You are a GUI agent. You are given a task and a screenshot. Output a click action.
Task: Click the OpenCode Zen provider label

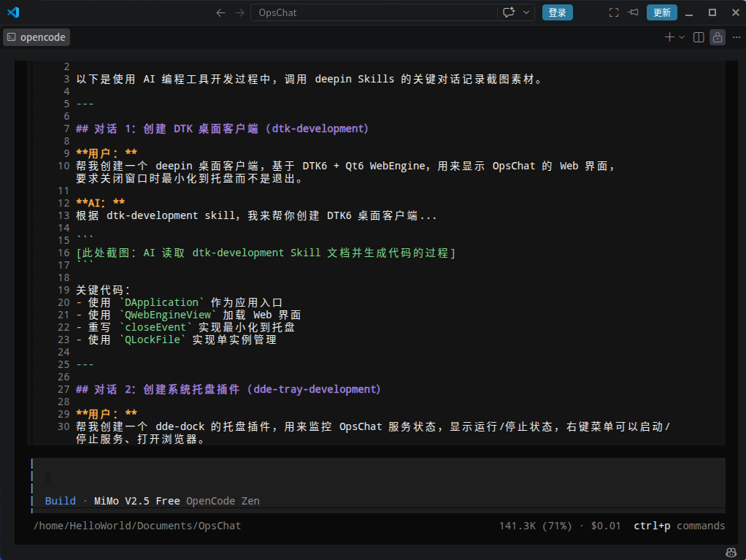223,501
